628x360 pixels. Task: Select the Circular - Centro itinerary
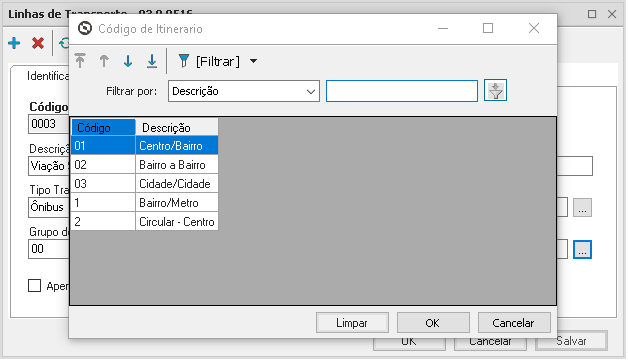coord(177,221)
